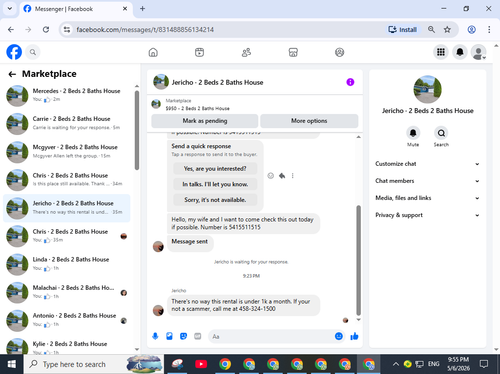The width and height of the screenshot is (500, 374).
Task: Open the Friends icon in top navigation
Action: point(246,52)
